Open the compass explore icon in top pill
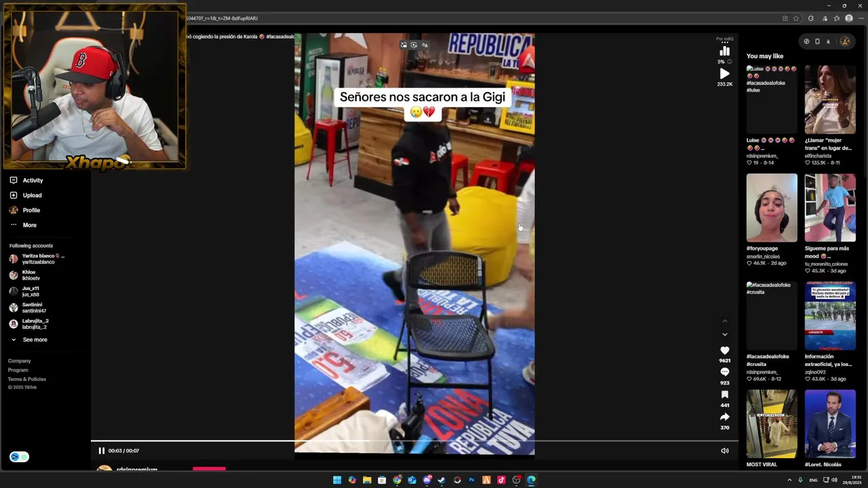Image resolution: width=868 pixels, height=488 pixels. (x=806, y=41)
